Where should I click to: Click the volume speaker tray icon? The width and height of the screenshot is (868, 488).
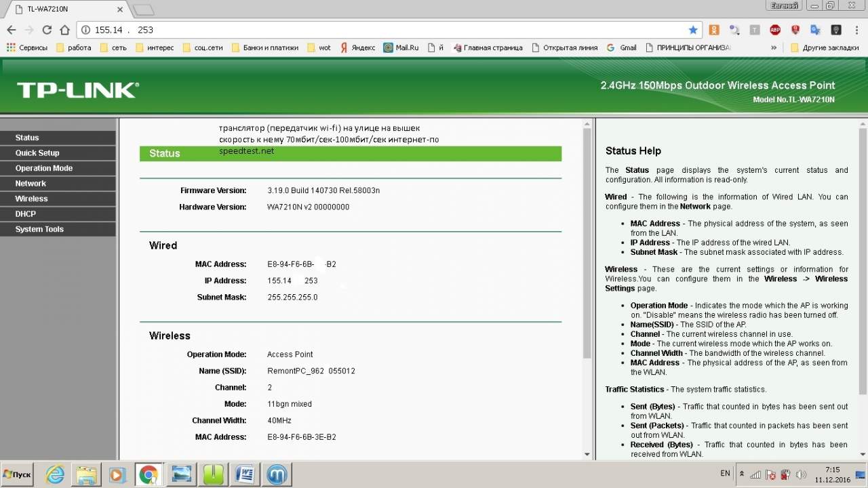(x=801, y=474)
